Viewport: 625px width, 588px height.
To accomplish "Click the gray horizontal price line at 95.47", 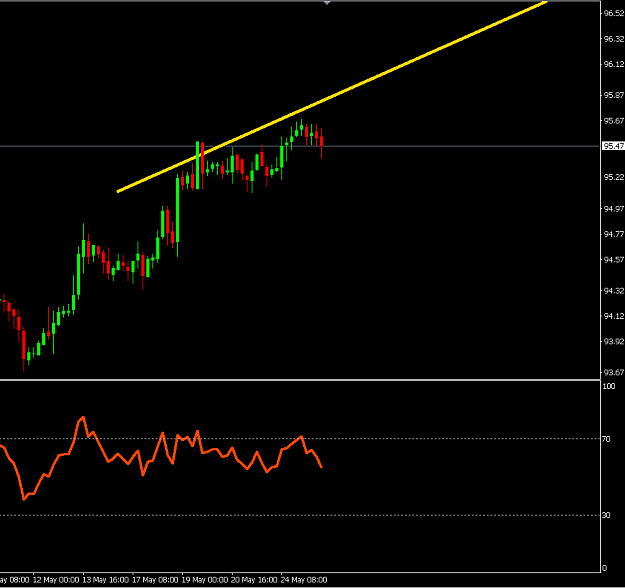I will pos(300,146).
